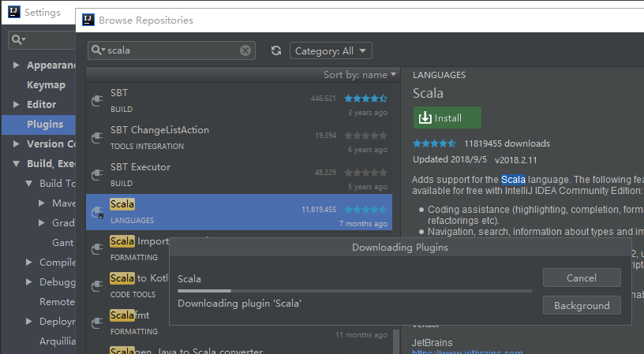Expand the Version Control settings node
644x354 pixels.
coord(16,144)
